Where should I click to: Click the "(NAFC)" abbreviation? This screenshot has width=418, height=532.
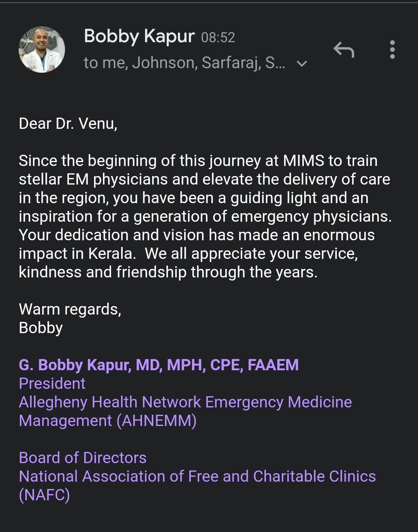tap(45, 495)
